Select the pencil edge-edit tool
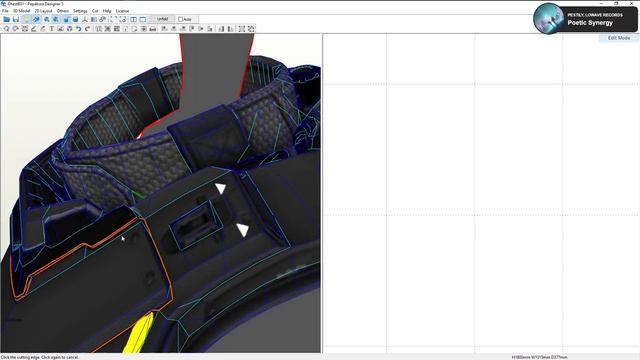 (34, 29)
